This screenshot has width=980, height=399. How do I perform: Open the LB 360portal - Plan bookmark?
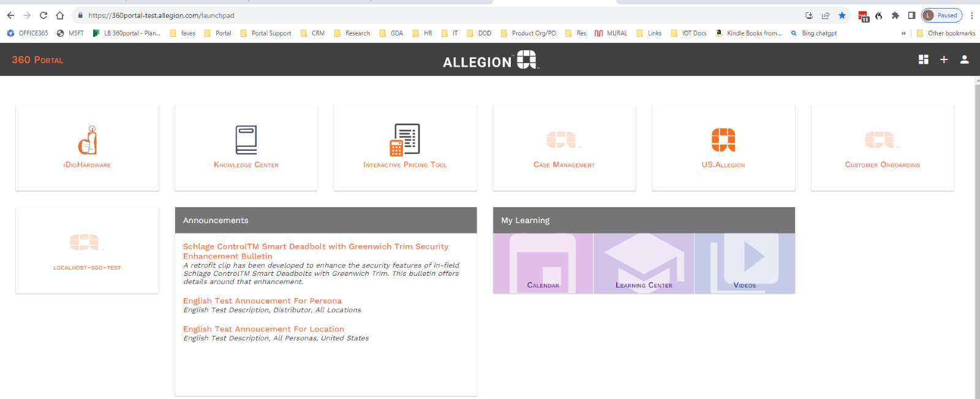coord(126,33)
